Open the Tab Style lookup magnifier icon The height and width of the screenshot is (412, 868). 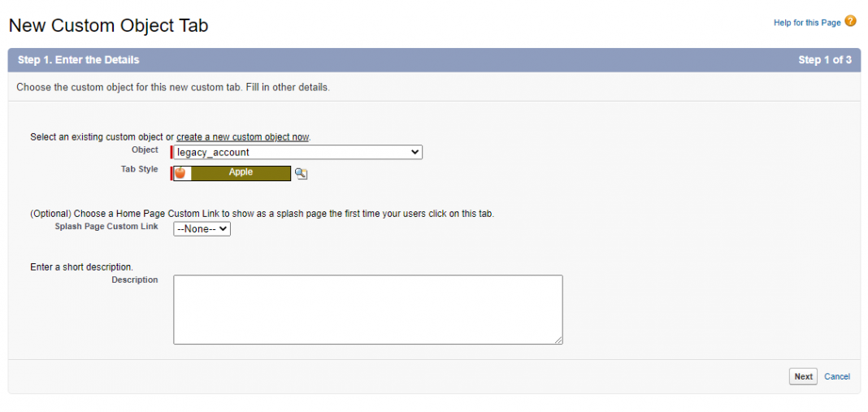[301, 173]
